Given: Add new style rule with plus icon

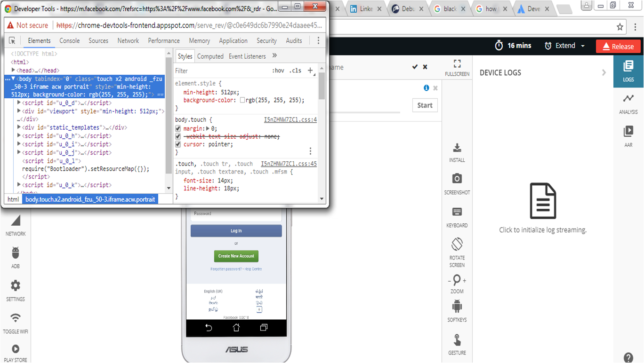Looking at the screenshot, I should coord(310,71).
